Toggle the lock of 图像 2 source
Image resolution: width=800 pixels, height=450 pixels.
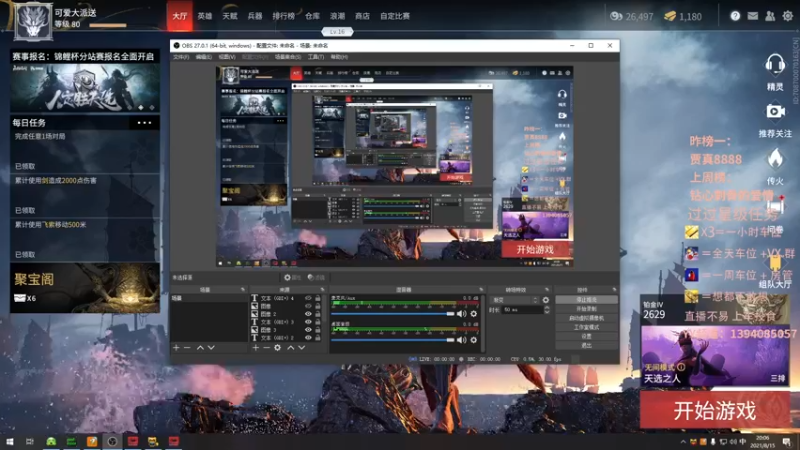point(318,314)
